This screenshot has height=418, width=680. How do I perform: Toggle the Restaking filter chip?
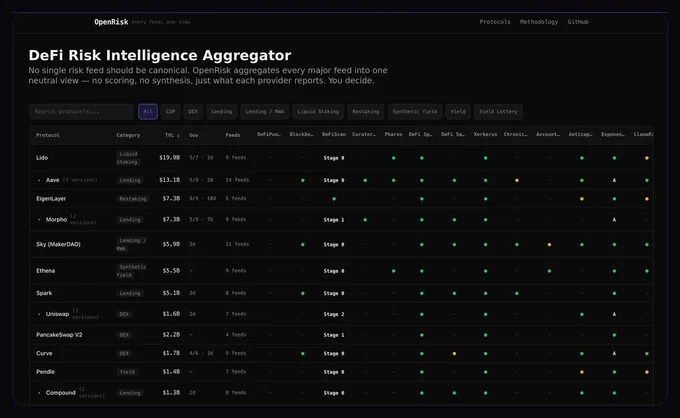[366, 111]
